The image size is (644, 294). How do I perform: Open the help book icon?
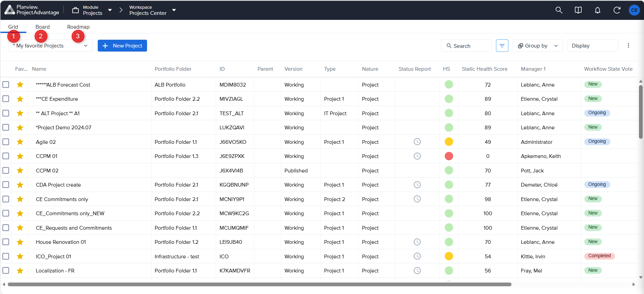coord(578,10)
